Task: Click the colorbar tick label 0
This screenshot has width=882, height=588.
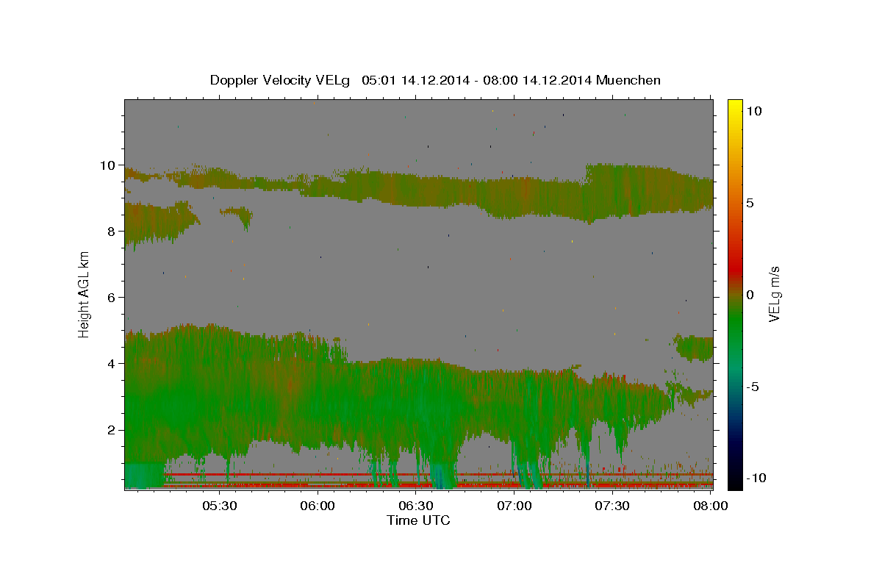Action: coord(750,295)
